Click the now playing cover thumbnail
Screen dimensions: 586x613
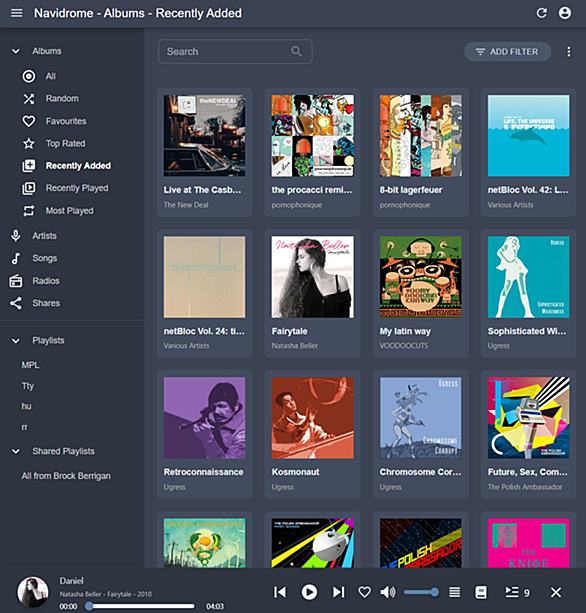point(33,592)
